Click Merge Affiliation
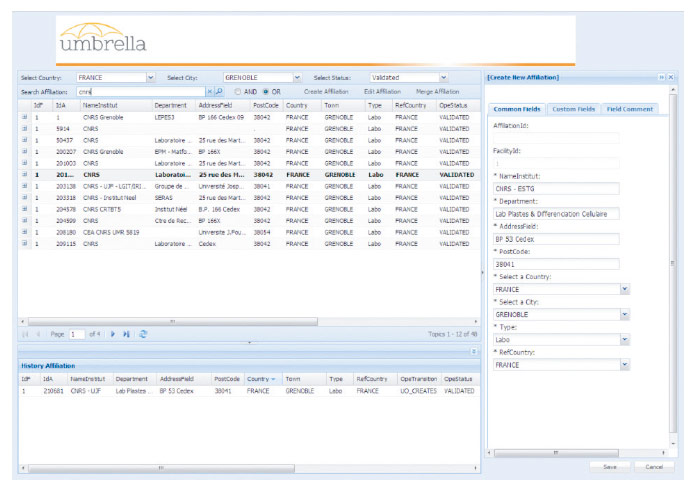This screenshot has height=489, width=699. 437,91
